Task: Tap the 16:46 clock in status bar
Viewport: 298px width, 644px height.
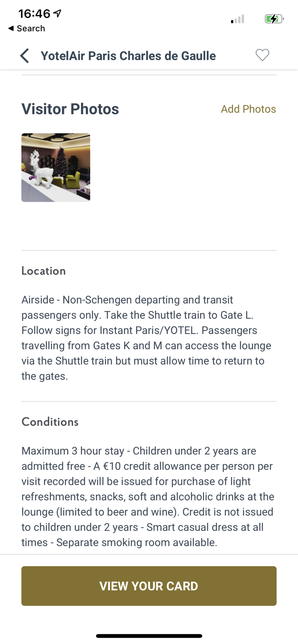Action: point(34,14)
